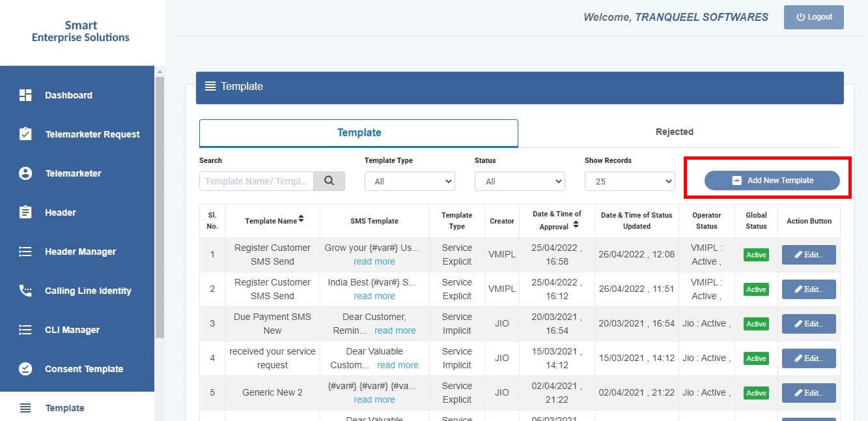Type in the Template Name search field

[x=257, y=181]
